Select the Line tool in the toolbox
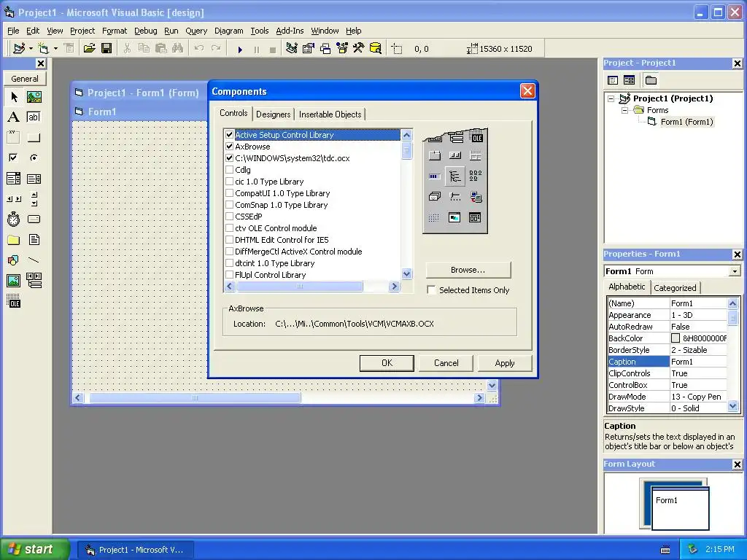The height and width of the screenshot is (560, 747). tap(34, 260)
